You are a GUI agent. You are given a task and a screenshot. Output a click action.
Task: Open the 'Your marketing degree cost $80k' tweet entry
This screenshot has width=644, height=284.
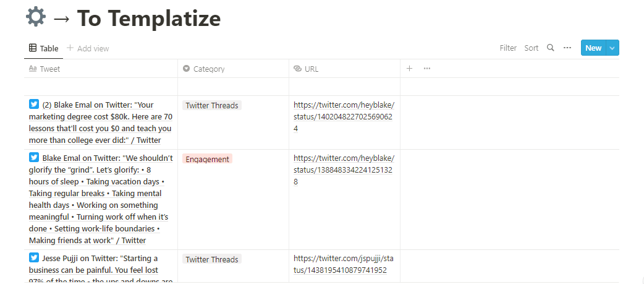(x=101, y=123)
